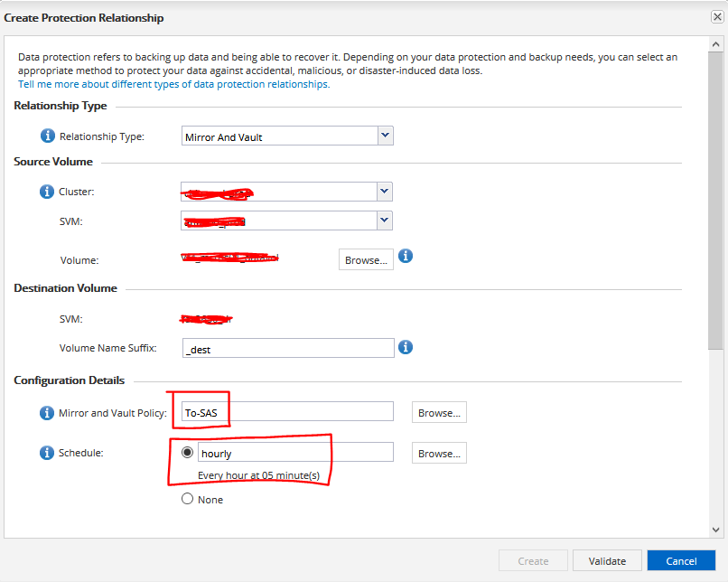Expand the Cluster dropdown list

[x=385, y=191]
